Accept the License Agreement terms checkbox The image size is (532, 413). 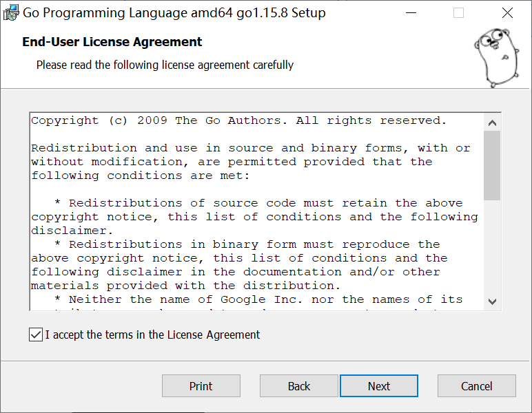pos(36,335)
